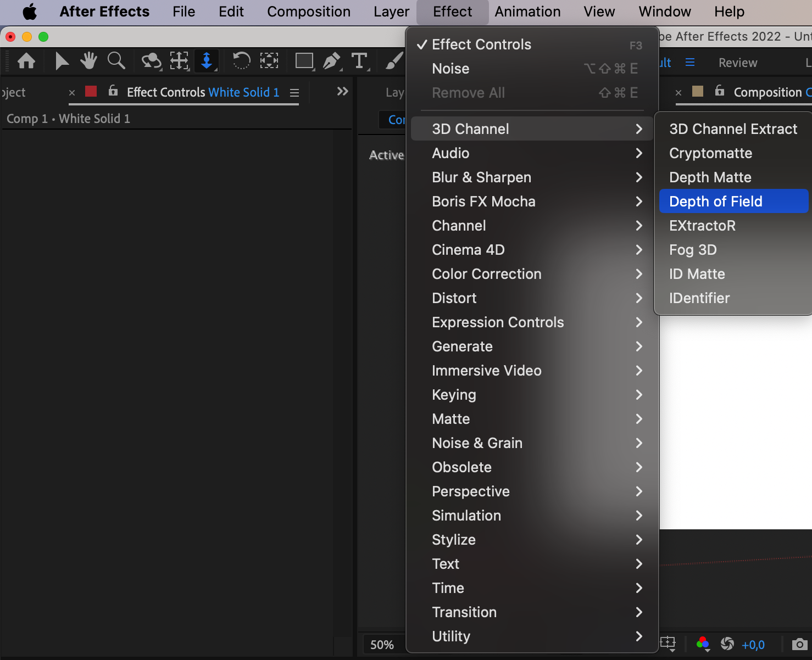Screen dimensions: 812x660
Task: Select the Hand tool
Action: pyautogui.click(x=88, y=61)
